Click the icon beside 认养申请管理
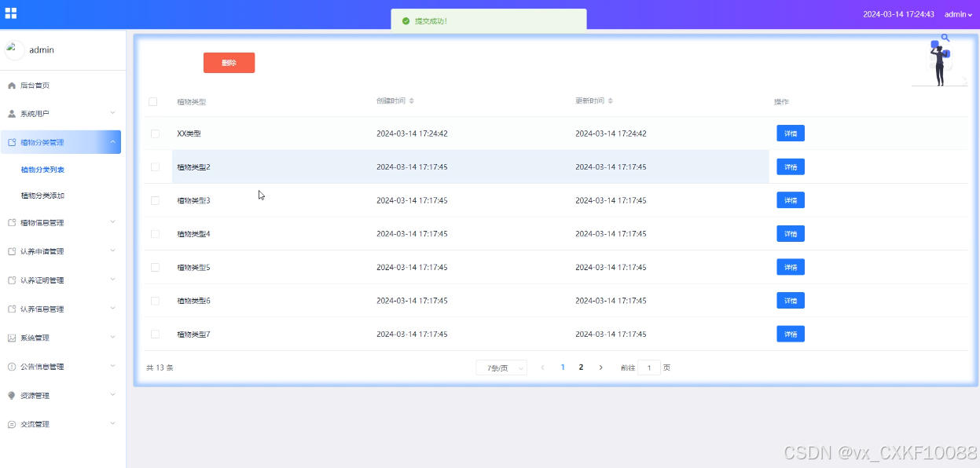This screenshot has height=468, width=980. click(12, 251)
